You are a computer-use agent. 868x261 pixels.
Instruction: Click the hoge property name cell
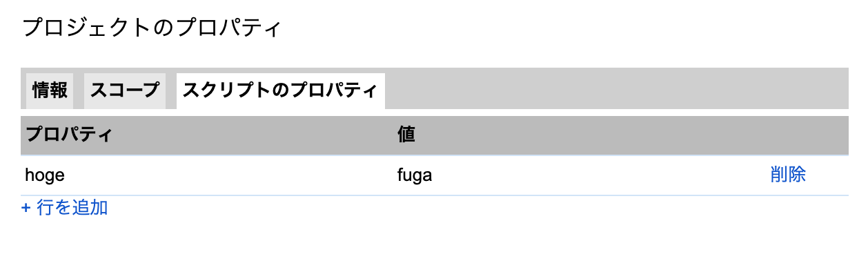pyautogui.click(x=207, y=175)
